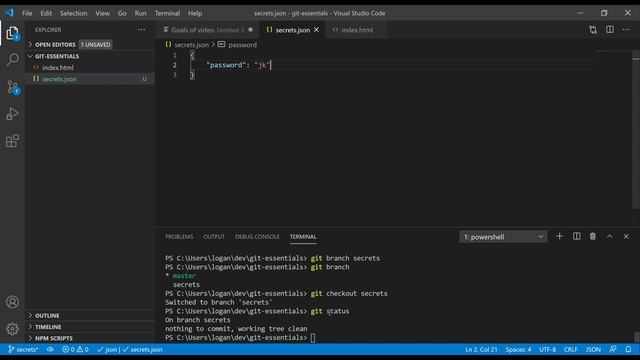Open the View menu
The width and height of the screenshot is (640, 360).
tap(102, 13)
